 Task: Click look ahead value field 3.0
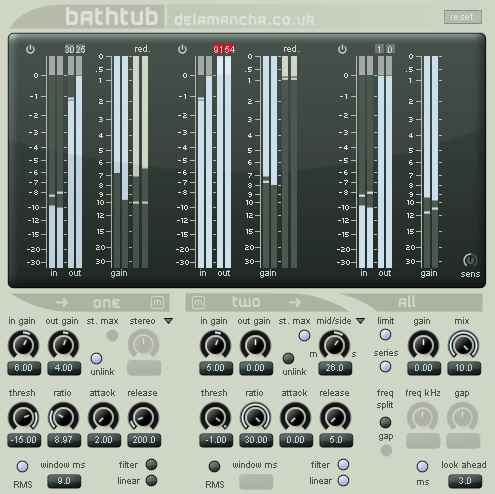click(465, 481)
